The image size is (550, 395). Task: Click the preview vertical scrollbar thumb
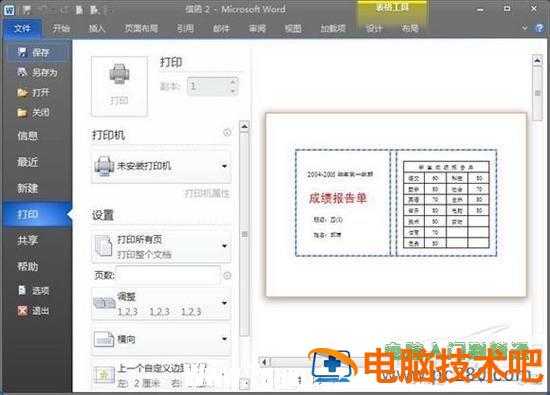click(x=537, y=94)
